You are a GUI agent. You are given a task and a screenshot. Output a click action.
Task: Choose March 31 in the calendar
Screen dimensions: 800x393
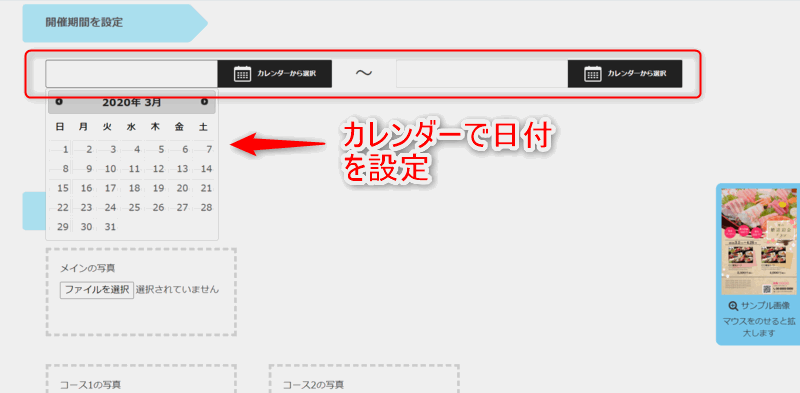109,227
